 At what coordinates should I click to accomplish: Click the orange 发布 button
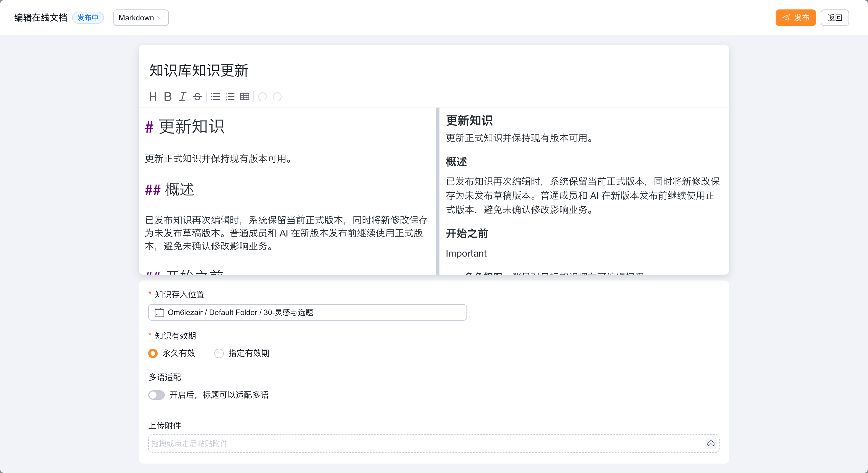pos(796,17)
